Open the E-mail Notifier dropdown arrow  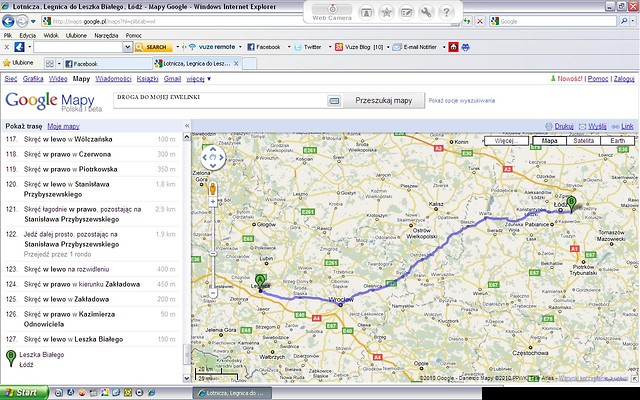[x=444, y=47]
